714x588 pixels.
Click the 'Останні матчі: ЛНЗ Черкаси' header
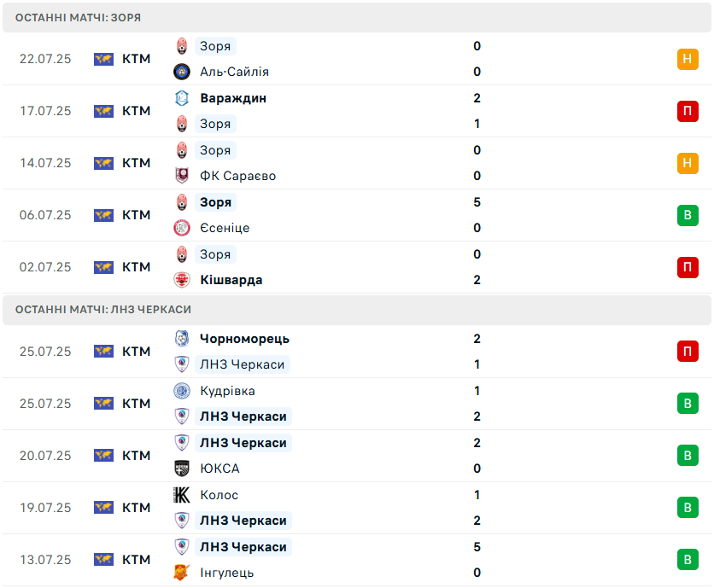(103, 309)
